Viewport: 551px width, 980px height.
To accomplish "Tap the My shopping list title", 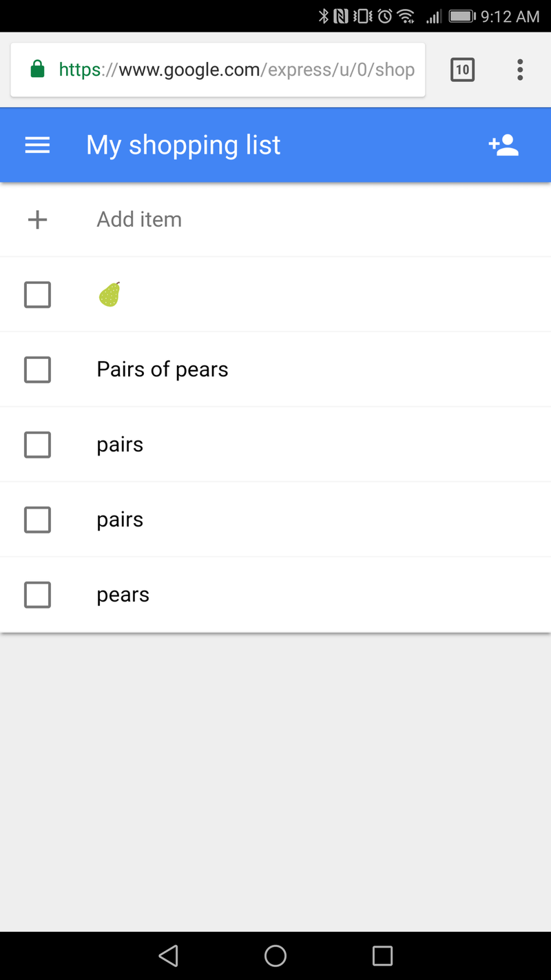I will [x=183, y=145].
